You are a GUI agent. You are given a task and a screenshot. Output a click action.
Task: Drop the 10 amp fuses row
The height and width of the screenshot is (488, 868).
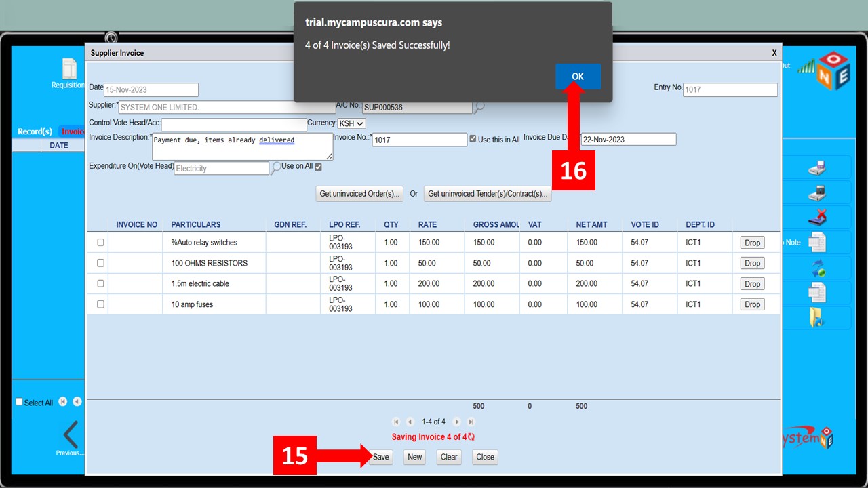coord(752,304)
